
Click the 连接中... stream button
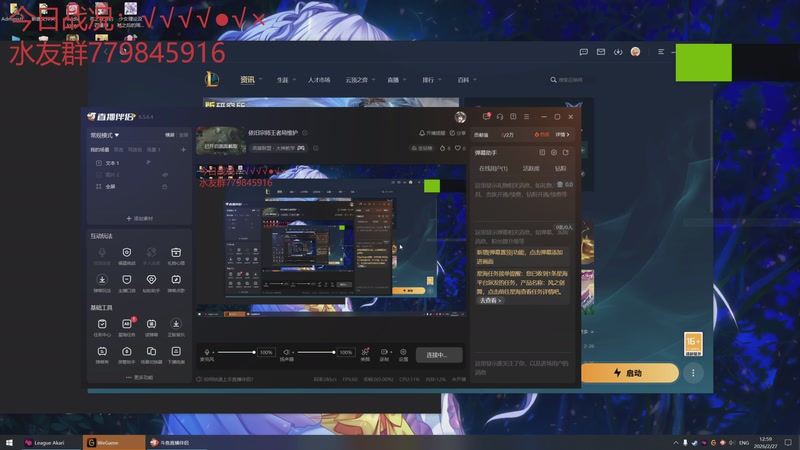coord(439,355)
